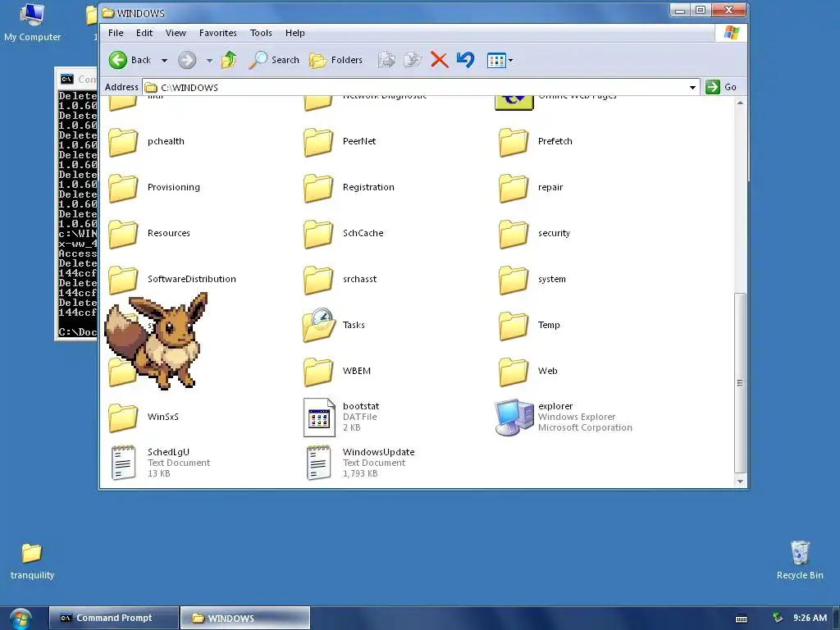The height and width of the screenshot is (630, 840).
Task: Open the Edit menu
Action: (x=144, y=33)
